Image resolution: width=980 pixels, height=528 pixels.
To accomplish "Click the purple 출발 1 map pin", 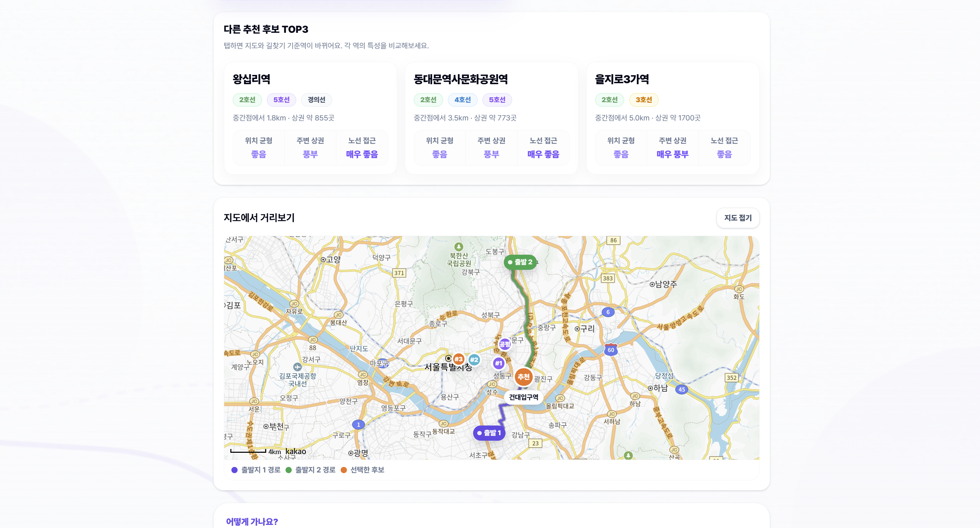I will [x=489, y=433].
